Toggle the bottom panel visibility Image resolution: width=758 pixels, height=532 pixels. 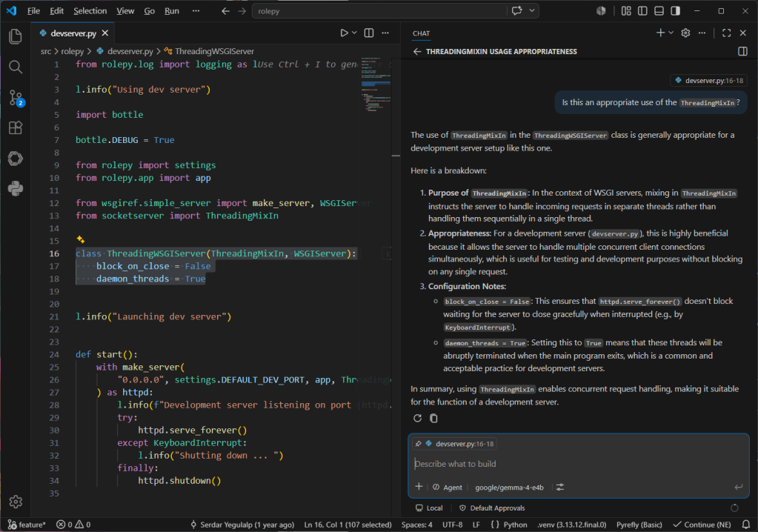pos(659,10)
